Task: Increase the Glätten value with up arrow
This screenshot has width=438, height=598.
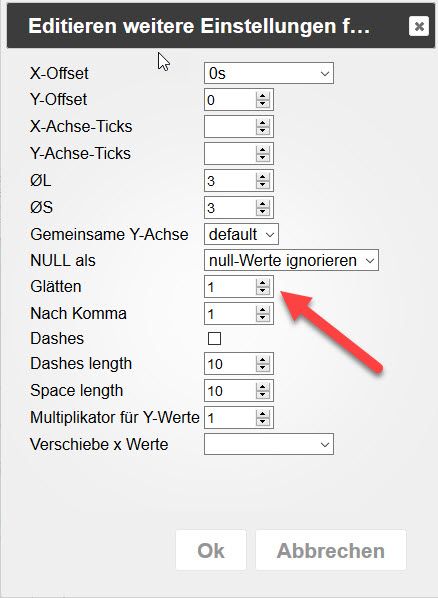Action: pos(263,283)
